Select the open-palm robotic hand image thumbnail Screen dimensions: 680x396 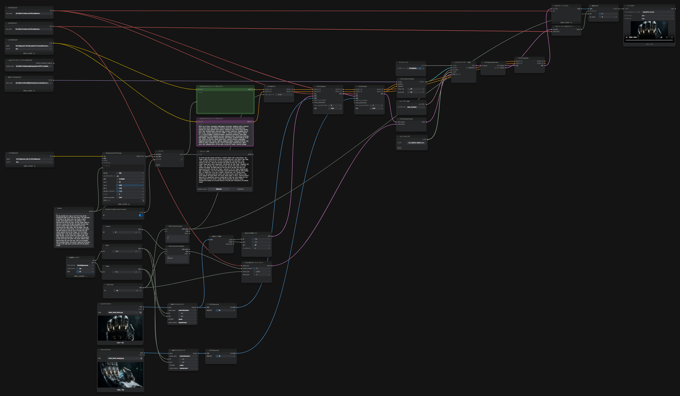click(120, 375)
